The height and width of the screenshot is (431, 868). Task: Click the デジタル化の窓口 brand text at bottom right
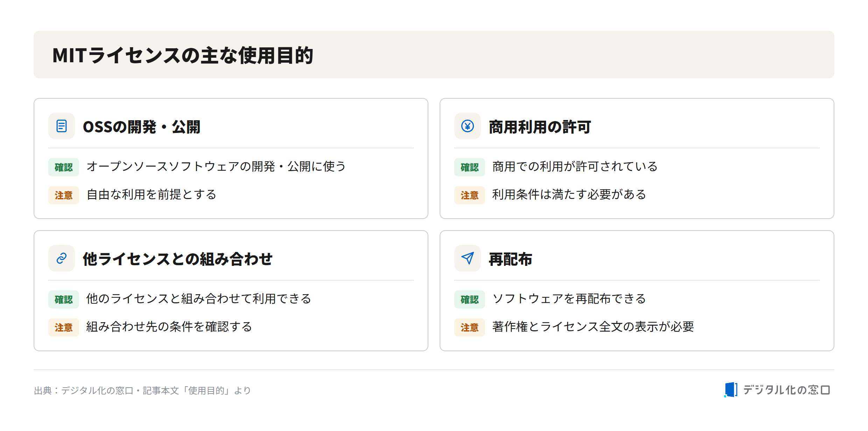[x=786, y=390]
